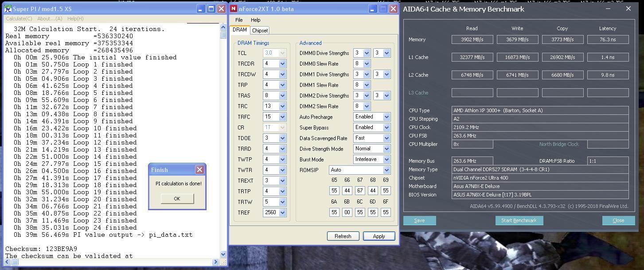Open the About...(A) menu in Super PI
The height and width of the screenshot is (270, 644).
(50, 19)
